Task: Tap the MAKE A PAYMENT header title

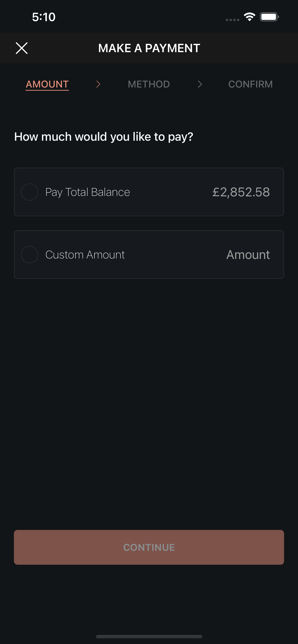Action: (149, 48)
